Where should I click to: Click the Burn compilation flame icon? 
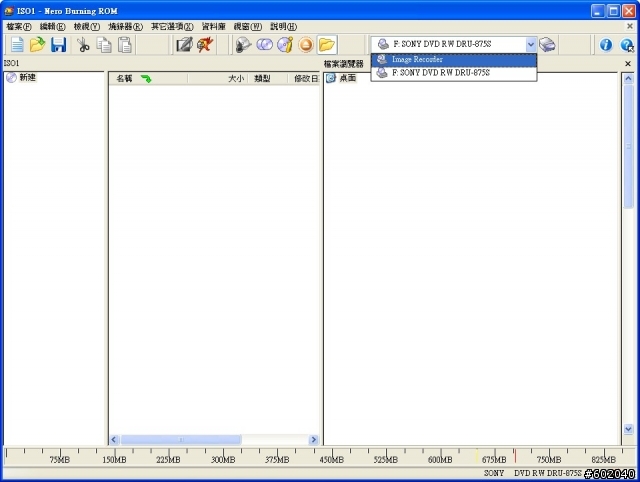click(x=205, y=44)
